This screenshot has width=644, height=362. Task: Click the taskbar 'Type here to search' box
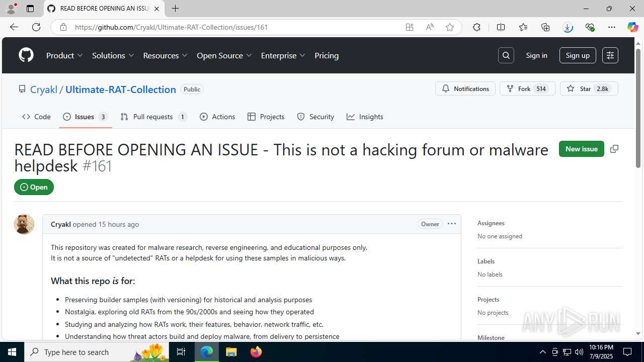point(97,352)
